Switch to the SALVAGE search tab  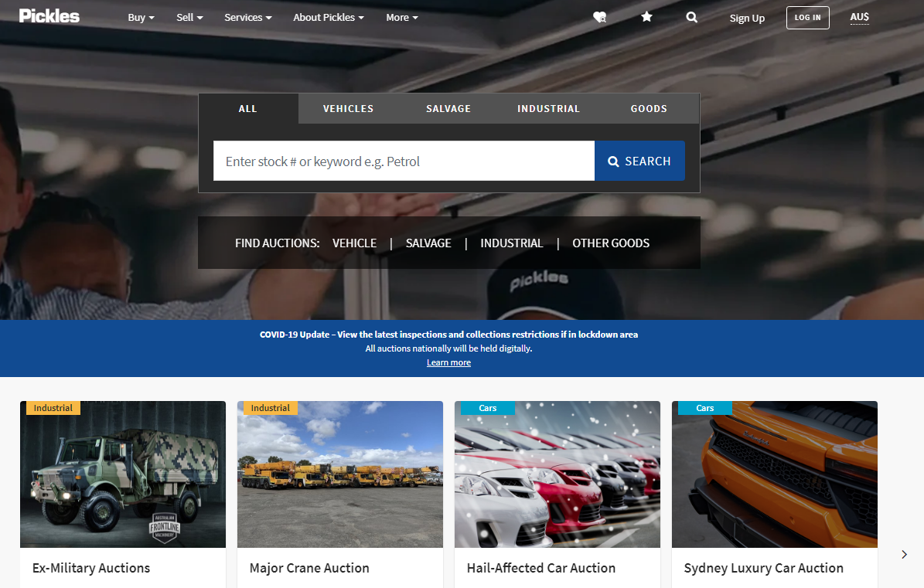(448, 109)
